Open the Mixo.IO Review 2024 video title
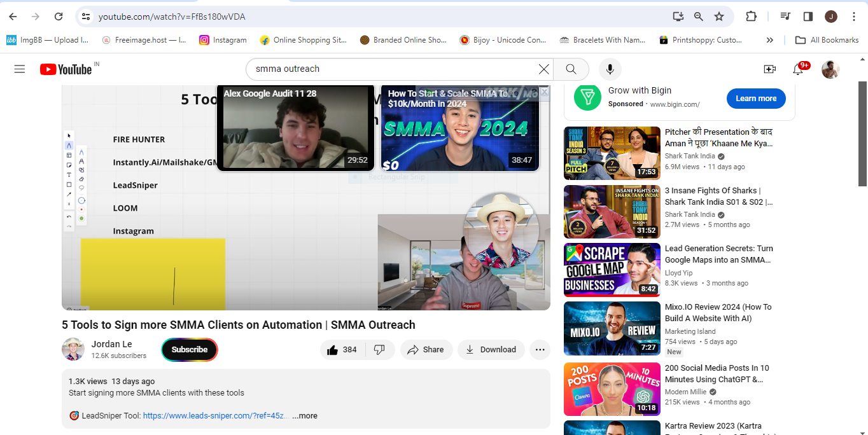The width and height of the screenshot is (868, 435). pyautogui.click(x=718, y=312)
